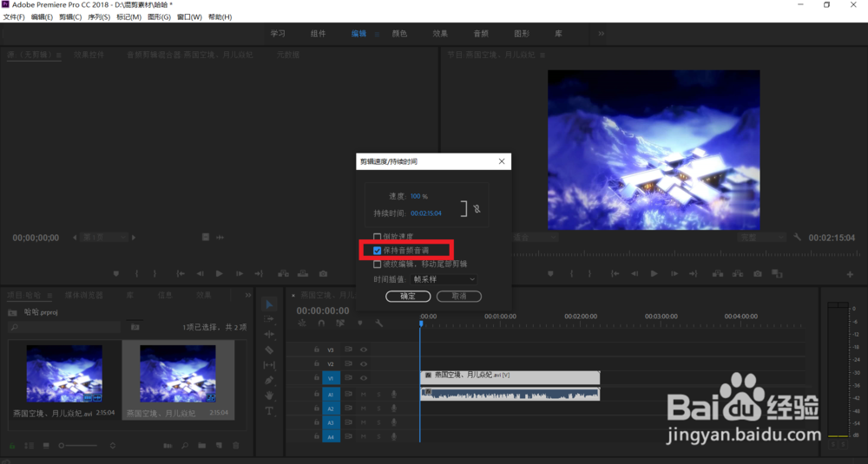Open 媒体浏览器 panel tab
Viewport: 868px width, 464px height.
click(x=84, y=296)
